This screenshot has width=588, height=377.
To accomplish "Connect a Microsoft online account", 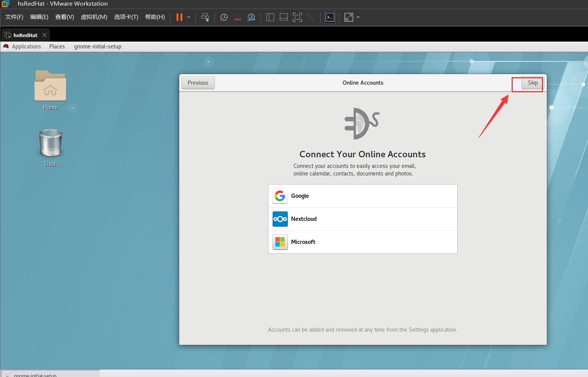I will click(x=363, y=242).
